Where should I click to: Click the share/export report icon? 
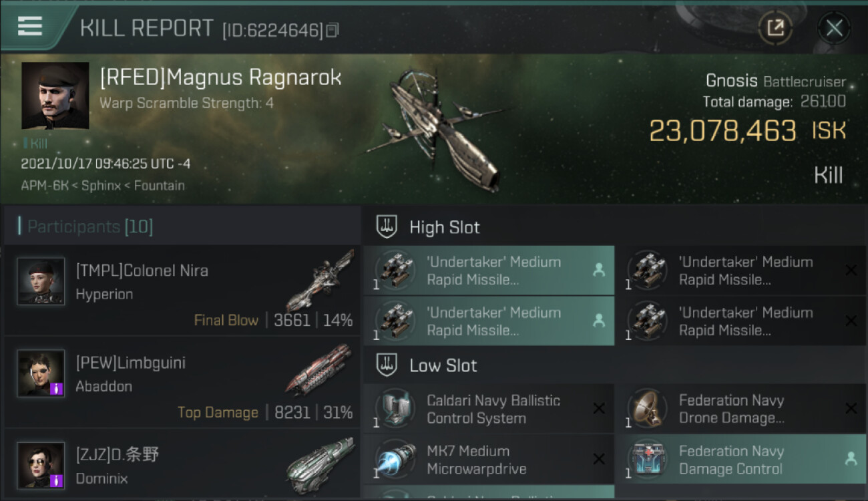pyautogui.click(x=775, y=28)
